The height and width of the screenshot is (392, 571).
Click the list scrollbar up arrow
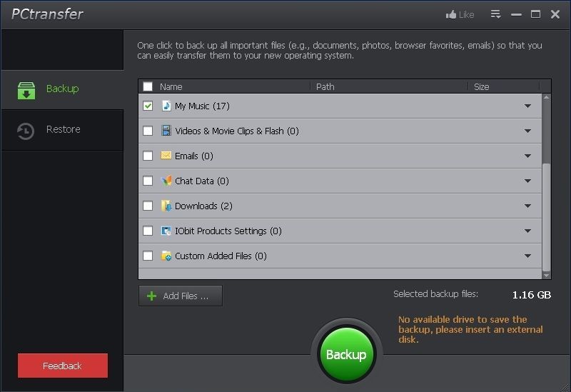pyautogui.click(x=546, y=98)
